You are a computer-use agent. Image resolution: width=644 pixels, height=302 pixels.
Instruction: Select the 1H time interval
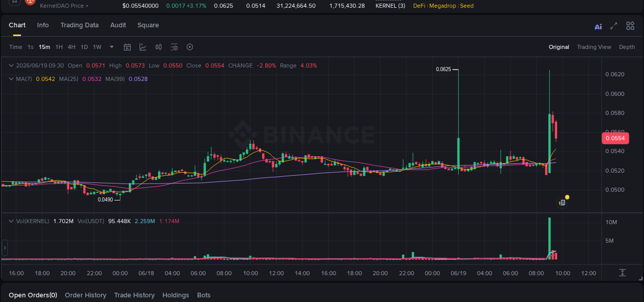pyautogui.click(x=59, y=47)
